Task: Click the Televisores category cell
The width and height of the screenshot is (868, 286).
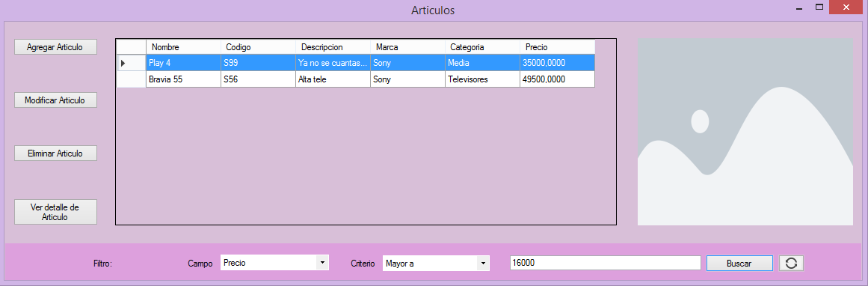Action: point(482,79)
